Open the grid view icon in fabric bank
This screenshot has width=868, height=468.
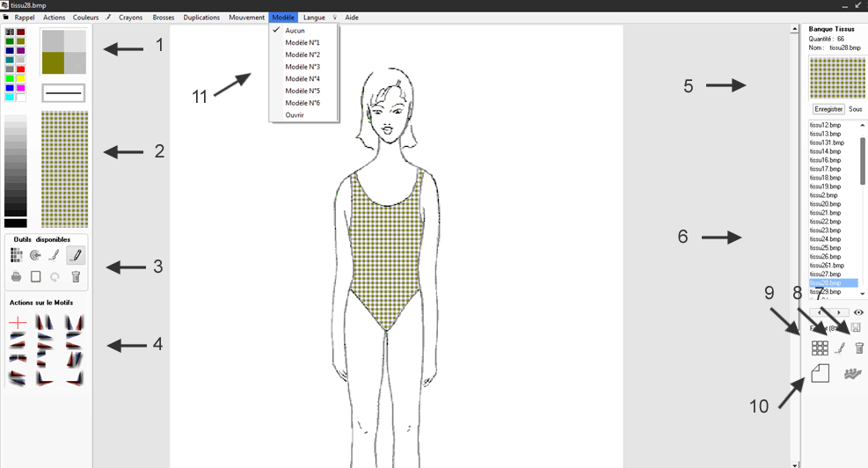pos(820,348)
